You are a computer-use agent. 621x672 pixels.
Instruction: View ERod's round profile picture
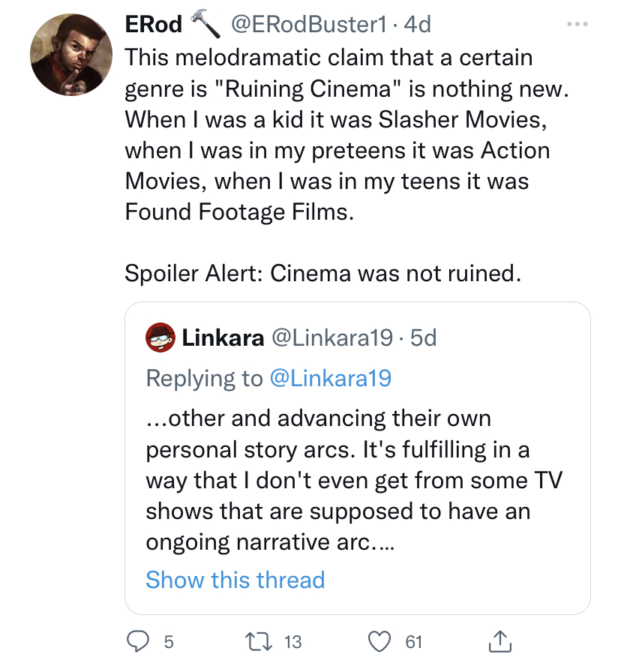tap(71, 55)
